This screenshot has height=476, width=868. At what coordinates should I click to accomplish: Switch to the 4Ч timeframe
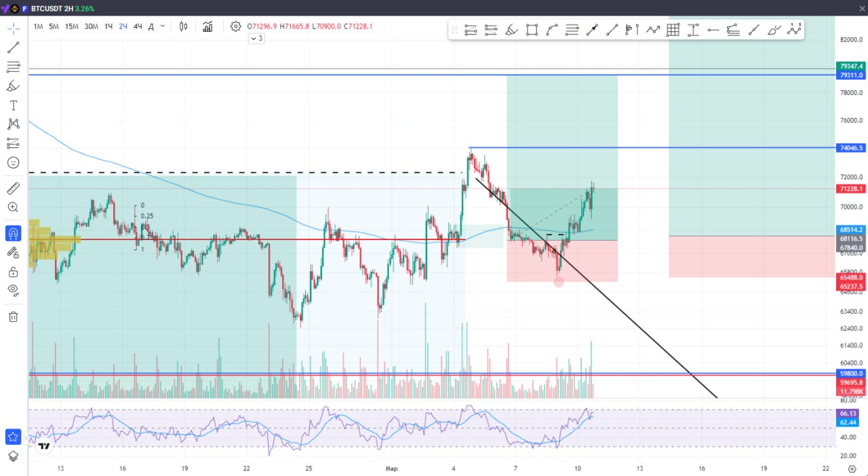[x=138, y=26]
